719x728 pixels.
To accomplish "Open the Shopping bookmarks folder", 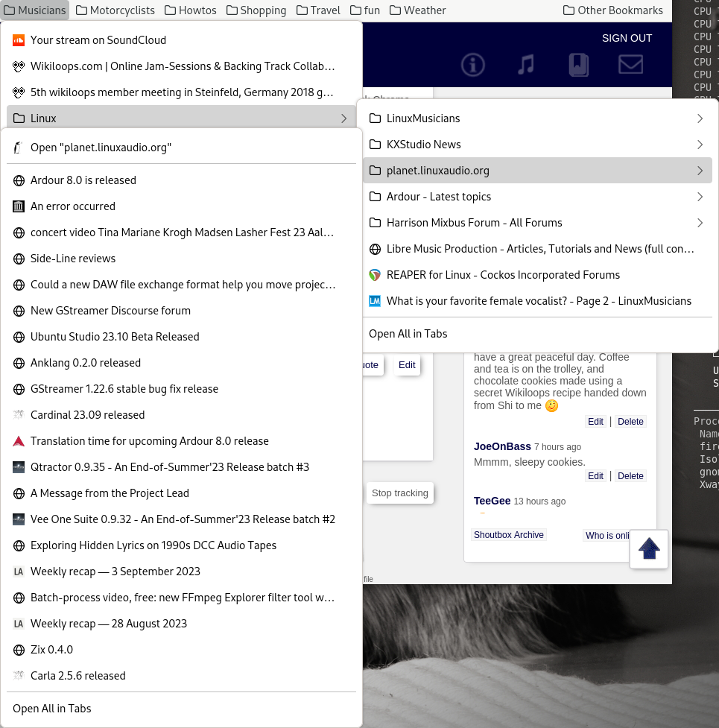I will click(x=256, y=10).
